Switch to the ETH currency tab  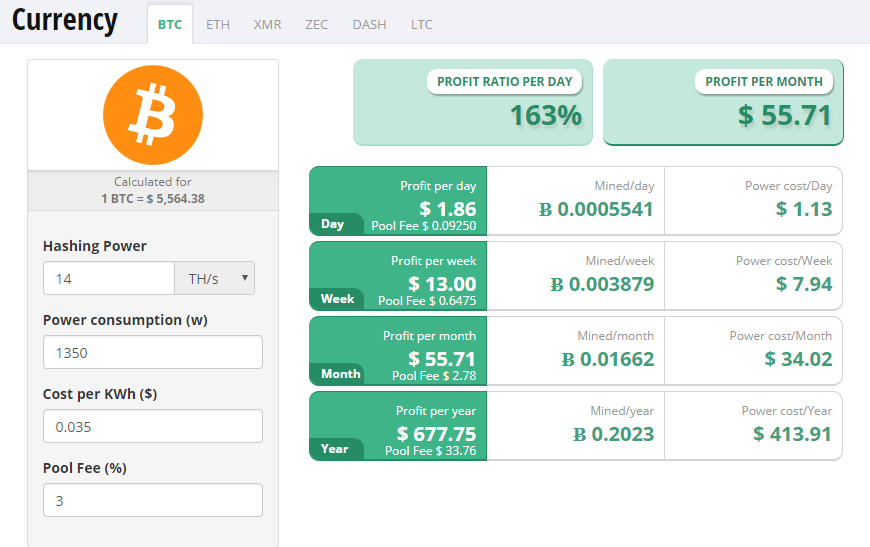coord(217,24)
